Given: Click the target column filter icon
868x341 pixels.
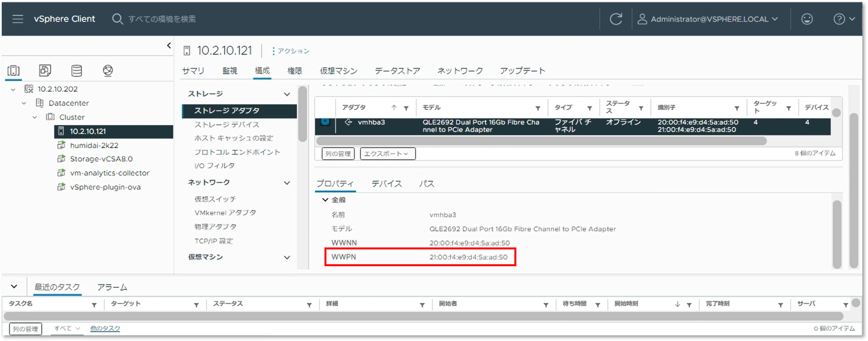Looking at the screenshot, I should pos(788,108).
